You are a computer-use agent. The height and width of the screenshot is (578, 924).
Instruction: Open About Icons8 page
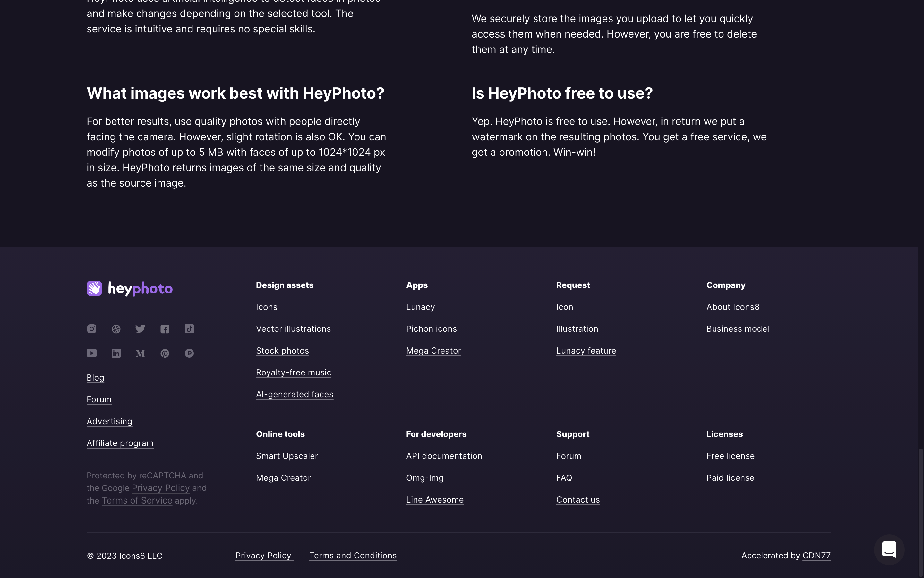pos(733,307)
